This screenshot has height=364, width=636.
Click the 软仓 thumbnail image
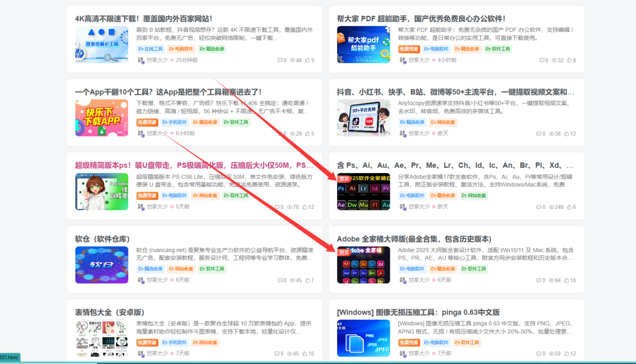pyautogui.click(x=102, y=265)
